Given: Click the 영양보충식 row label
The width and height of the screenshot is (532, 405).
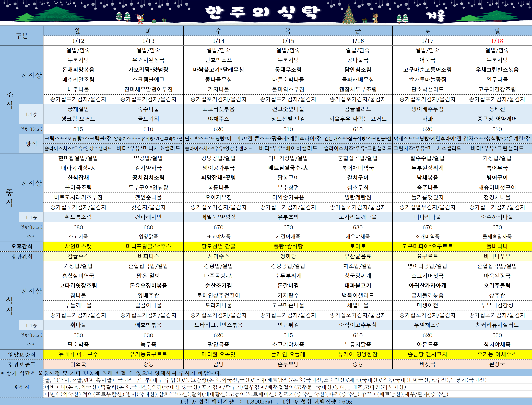Looking at the screenshot, I should coord(22,354).
